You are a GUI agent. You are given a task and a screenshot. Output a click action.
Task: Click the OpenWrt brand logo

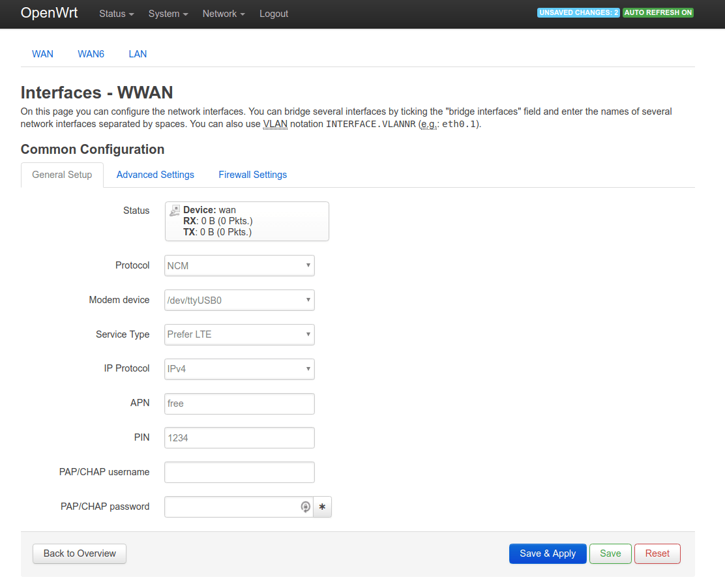[x=49, y=12]
